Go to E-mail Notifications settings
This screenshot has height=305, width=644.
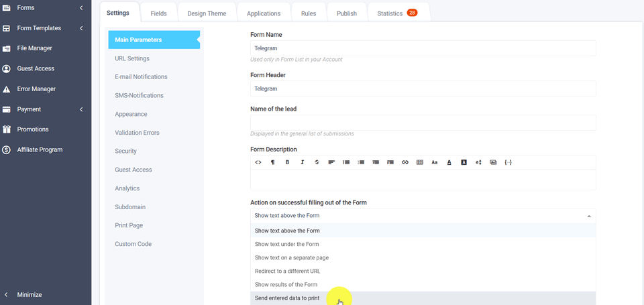[x=141, y=77]
